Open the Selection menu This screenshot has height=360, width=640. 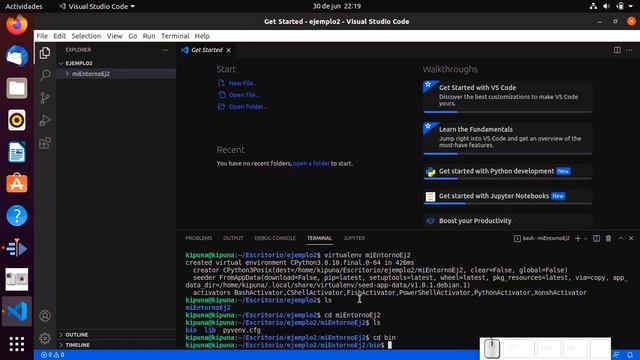point(86,36)
